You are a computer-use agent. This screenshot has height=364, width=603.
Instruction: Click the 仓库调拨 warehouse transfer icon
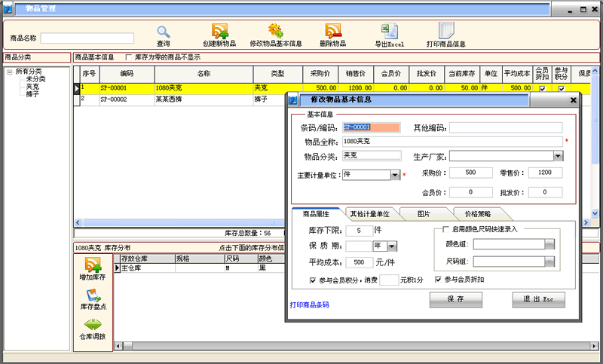point(93,325)
